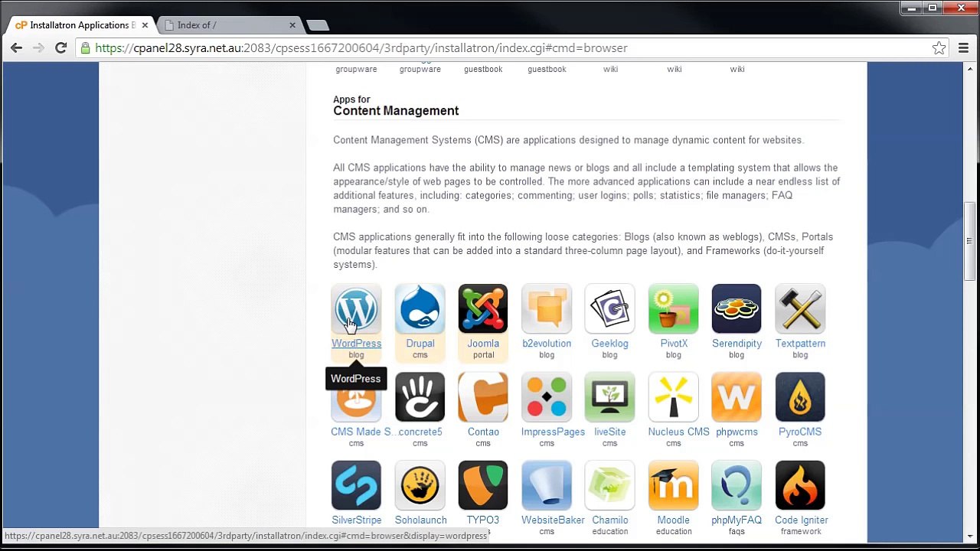The image size is (980, 551).
Task: Choose the liveSite app icon
Action: (609, 397)
